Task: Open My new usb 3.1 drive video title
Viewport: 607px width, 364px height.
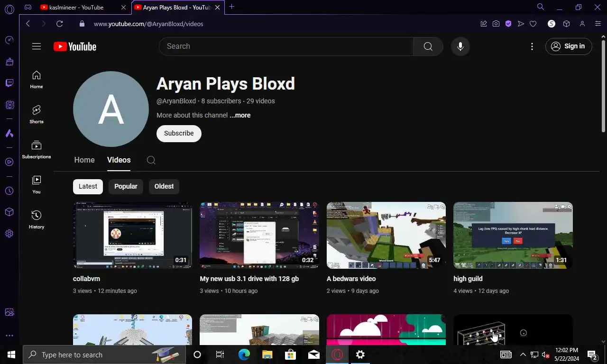Action: coord(249,279)
